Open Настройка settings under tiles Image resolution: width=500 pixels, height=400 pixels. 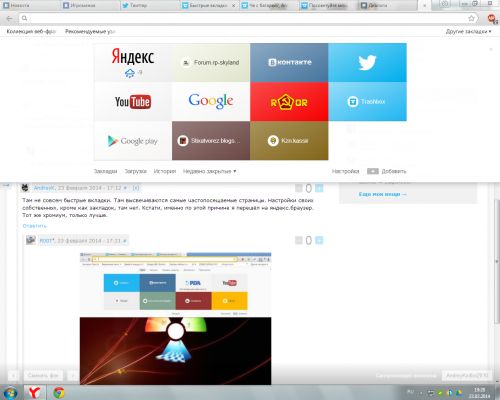coord(345,171)
